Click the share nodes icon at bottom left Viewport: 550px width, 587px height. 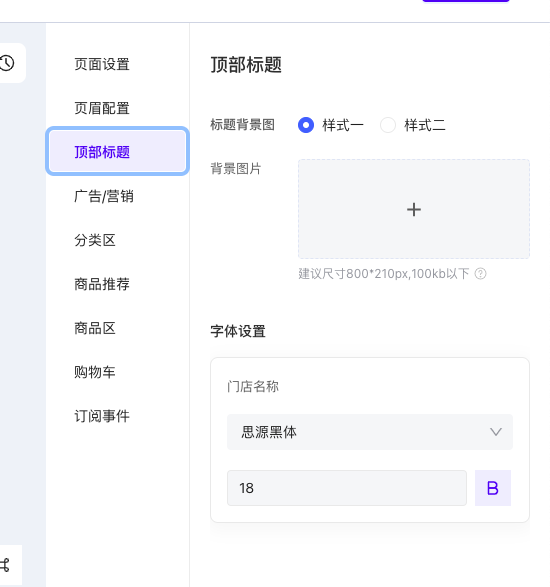(5, 565)
